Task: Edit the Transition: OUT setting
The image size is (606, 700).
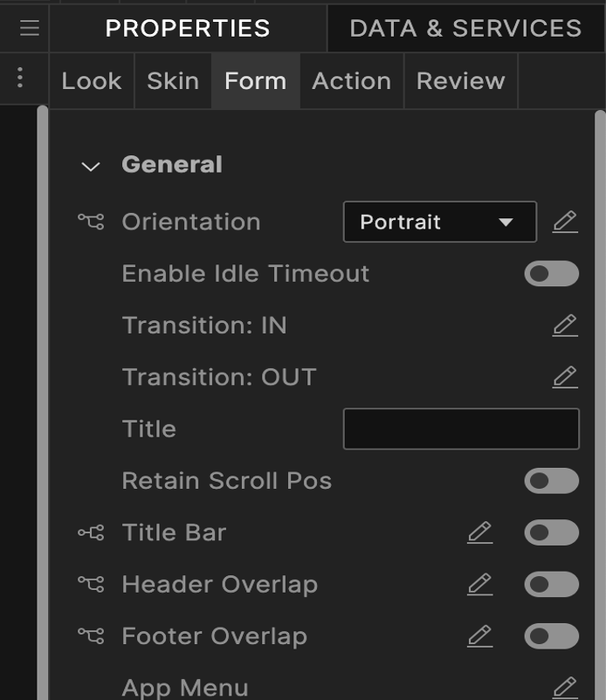Action: [565, 377]
